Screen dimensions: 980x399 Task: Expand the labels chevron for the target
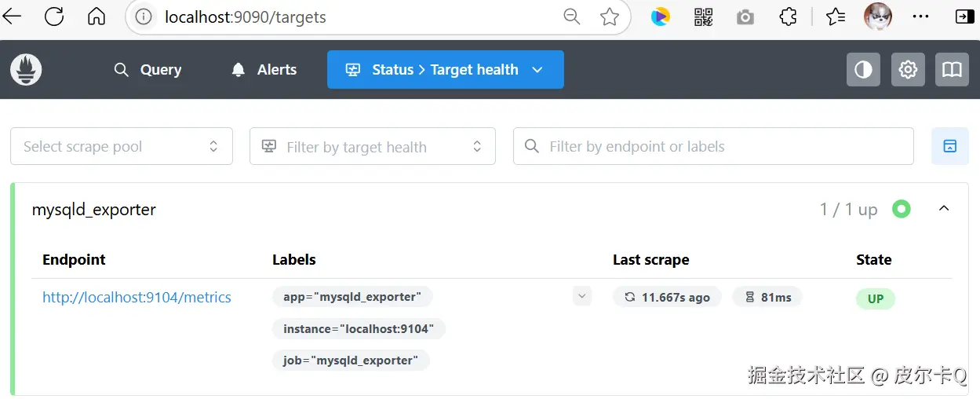[x=581, y=296]
